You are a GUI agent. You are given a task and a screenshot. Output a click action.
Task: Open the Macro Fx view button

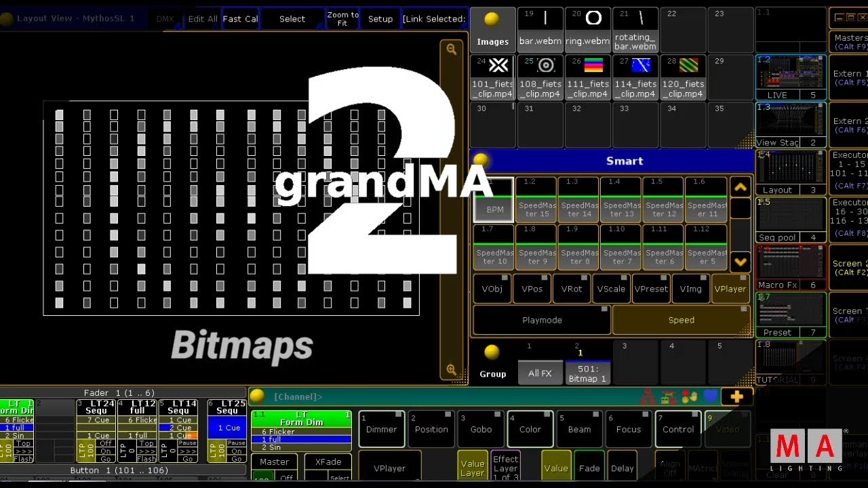(791, 267)
